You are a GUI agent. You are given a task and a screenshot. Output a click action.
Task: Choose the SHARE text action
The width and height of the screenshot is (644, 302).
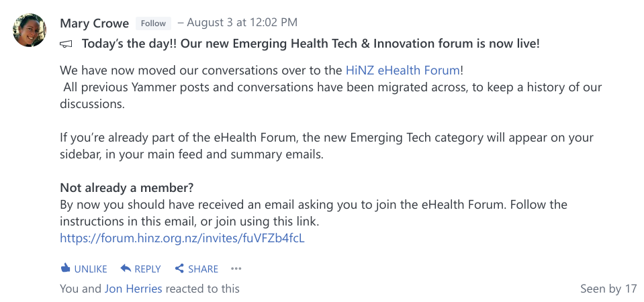203,269
